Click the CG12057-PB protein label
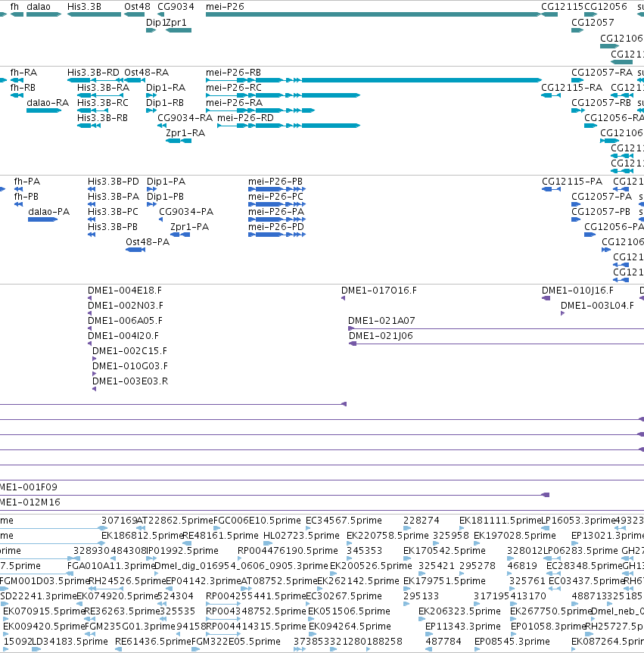The height and width of the screenshot is (653, 644). (601, 212)
